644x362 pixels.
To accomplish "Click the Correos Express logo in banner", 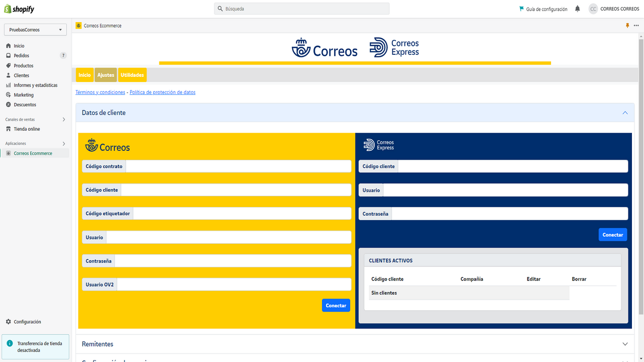I will [x=394, y=47].
